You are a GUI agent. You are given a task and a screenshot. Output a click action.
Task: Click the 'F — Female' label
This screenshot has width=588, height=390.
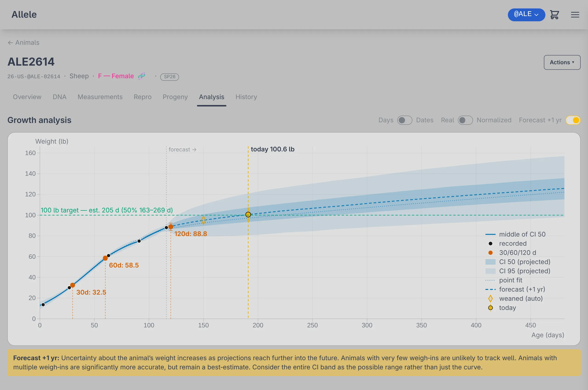pyautogui.click(x=116, y=76)
